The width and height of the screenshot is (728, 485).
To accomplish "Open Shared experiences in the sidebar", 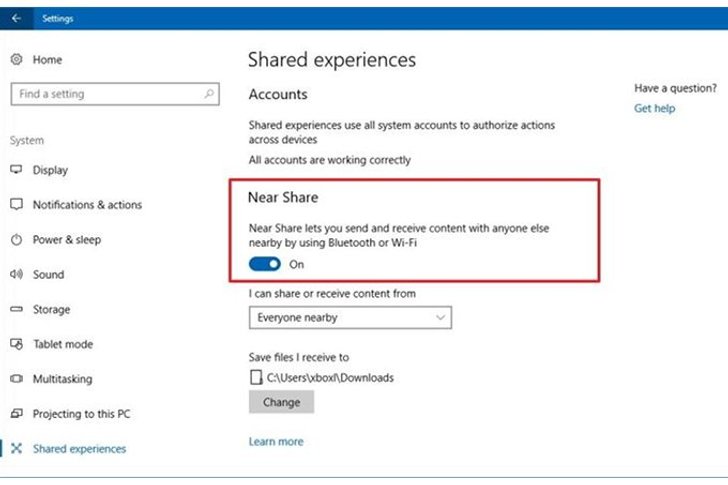I will click(x=79, y=449).
